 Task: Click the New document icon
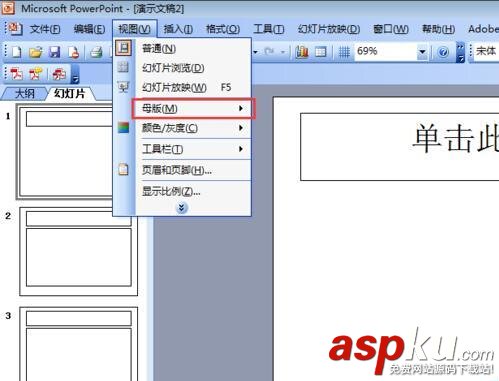[16, 52]
